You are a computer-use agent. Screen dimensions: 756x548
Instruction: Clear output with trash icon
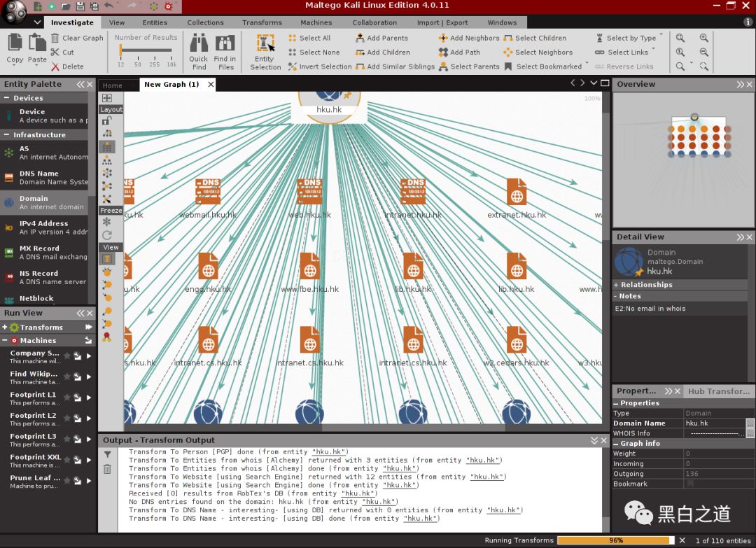pyautogui.click(x=108, y=468)
